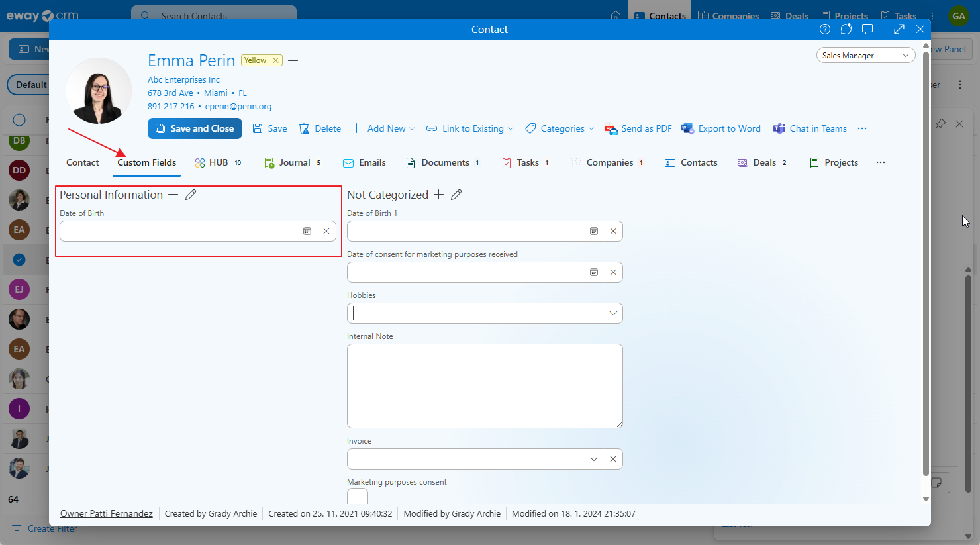Clear the marketing consent date field
This screenshot has height=545, width=980.
613,272
